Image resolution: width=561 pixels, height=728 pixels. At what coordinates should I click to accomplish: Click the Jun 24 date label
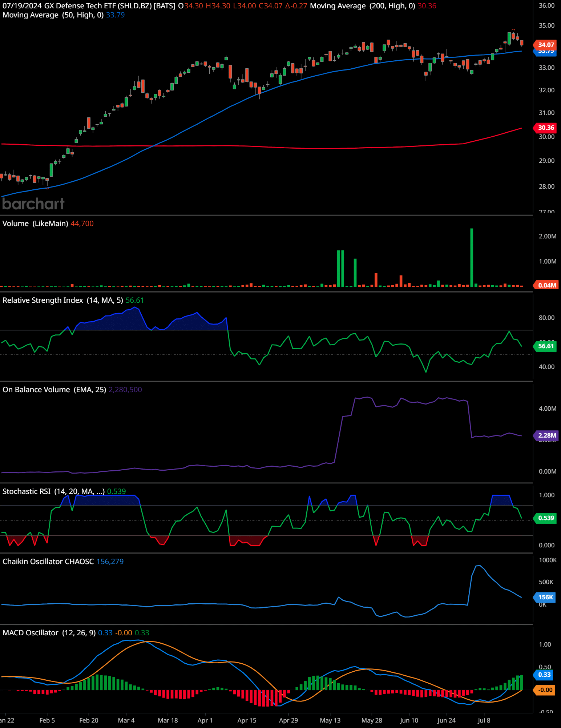point(447,720)
